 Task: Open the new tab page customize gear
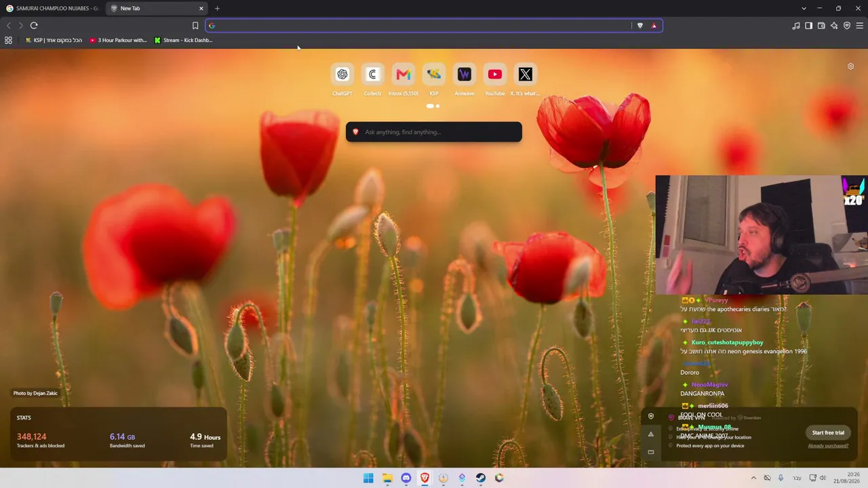click(850, 66)
